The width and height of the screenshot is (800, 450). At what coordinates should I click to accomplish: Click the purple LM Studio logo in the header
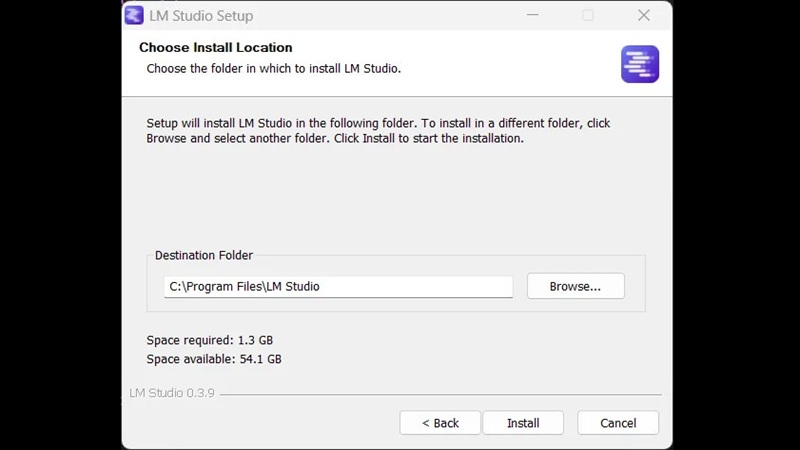click(x=640, y=64)
